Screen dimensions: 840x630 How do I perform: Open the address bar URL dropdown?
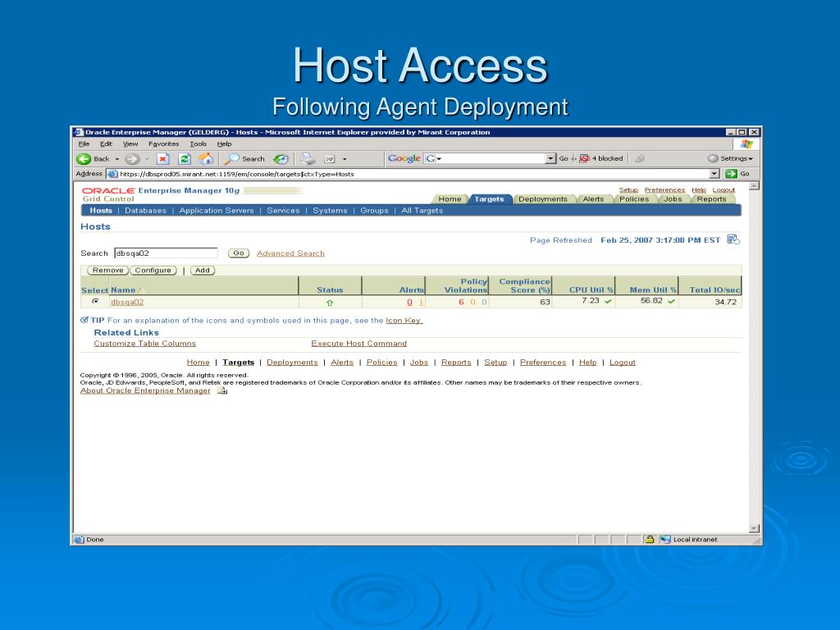pyautogui.click(x=714, y=174)
